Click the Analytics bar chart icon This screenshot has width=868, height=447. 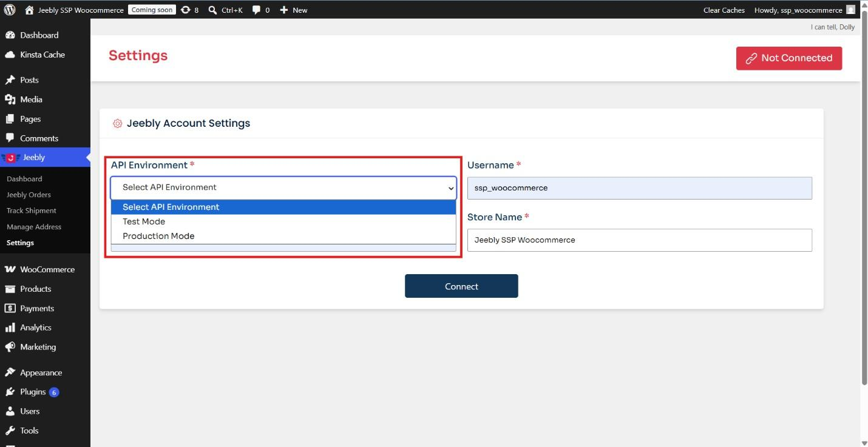10,328
